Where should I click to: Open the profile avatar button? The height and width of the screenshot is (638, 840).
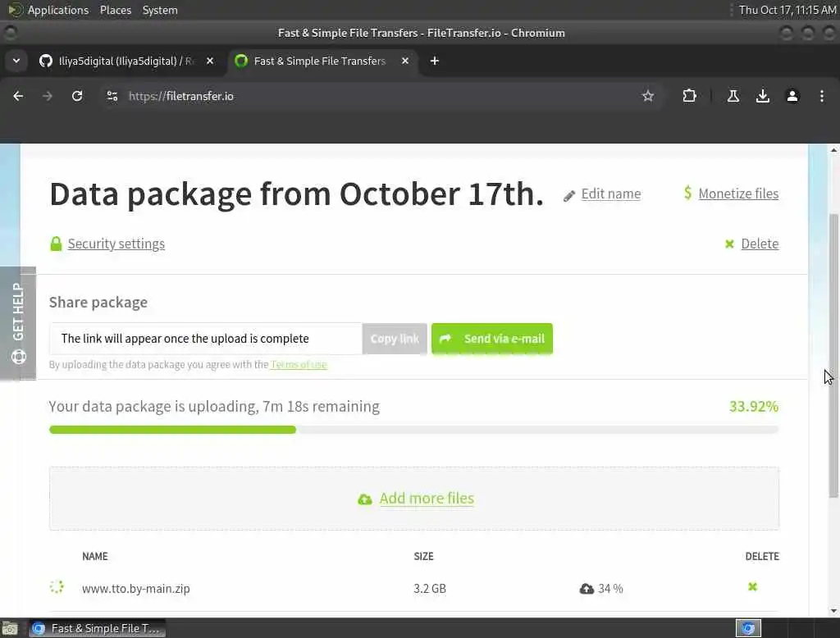point(792,96)
